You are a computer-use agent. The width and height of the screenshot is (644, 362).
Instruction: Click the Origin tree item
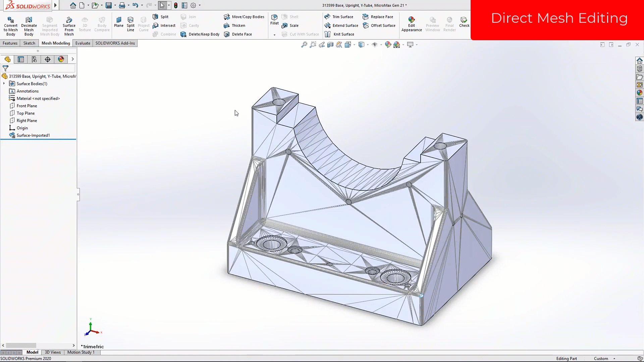click(x=18, y=128)
